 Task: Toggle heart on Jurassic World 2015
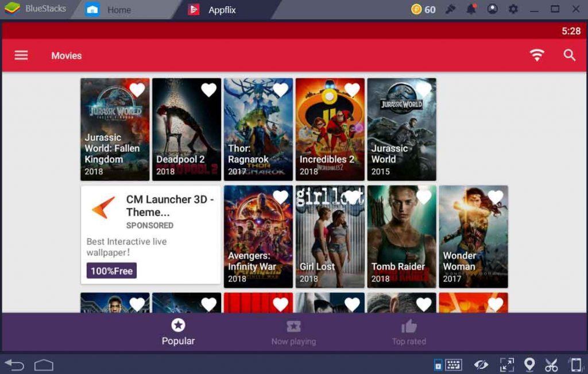pos(423,90)
